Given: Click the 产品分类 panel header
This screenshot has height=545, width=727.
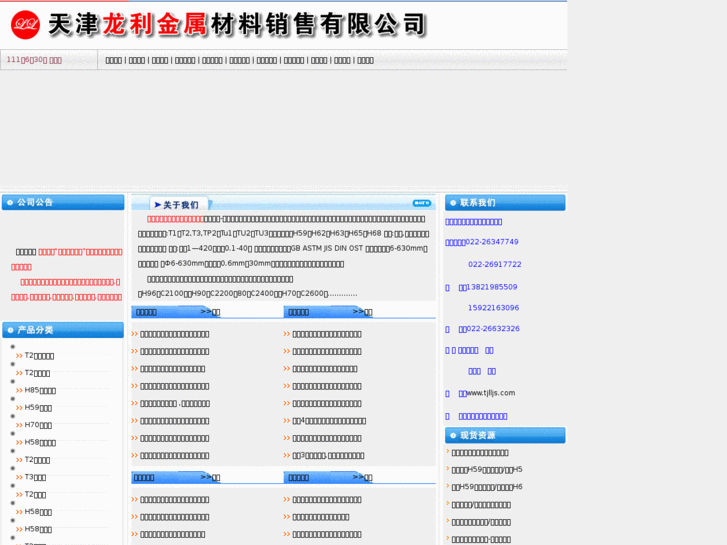Looking at the screenshot, I should (63, 330).
